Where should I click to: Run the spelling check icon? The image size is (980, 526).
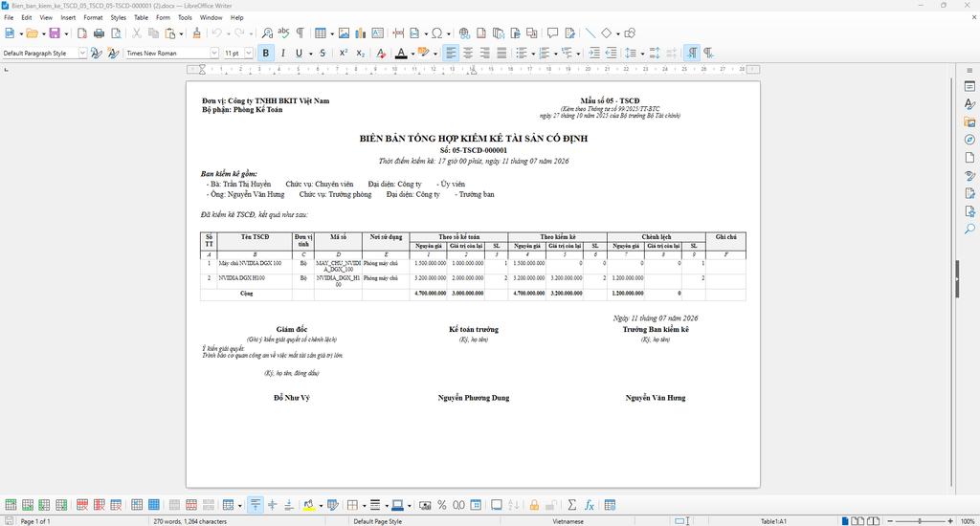[283, 33]
